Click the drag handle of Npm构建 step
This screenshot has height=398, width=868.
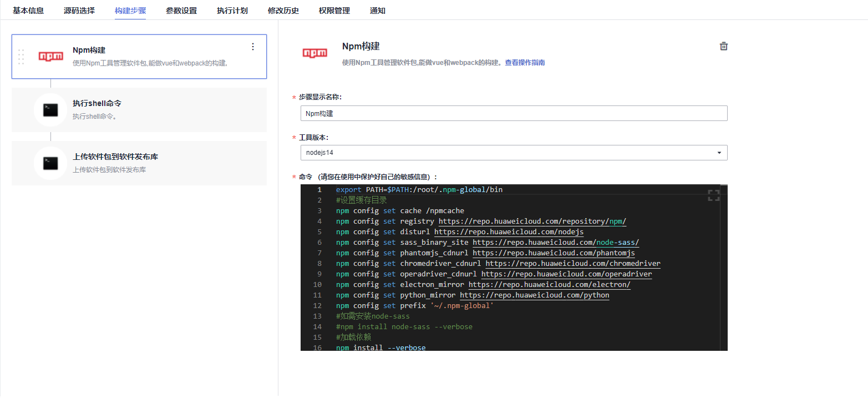(21, 57)
